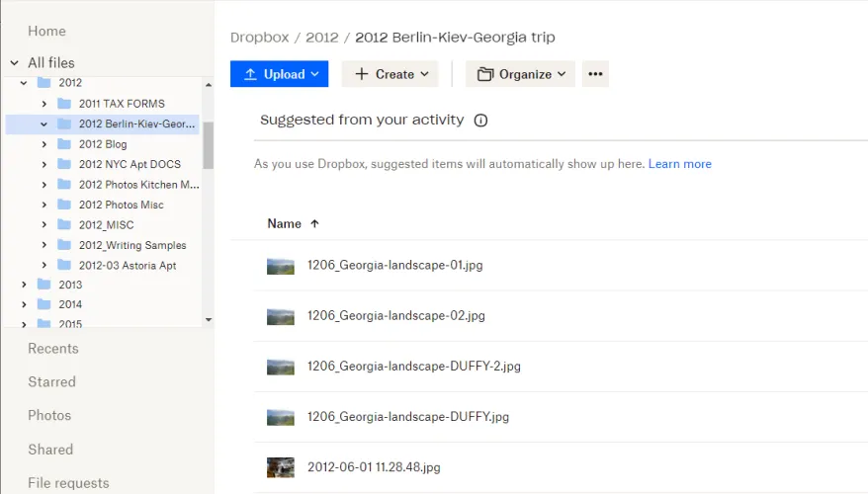Click the 2011 TAX FORMS folder icon
This screenshot has height=494, width=868.
coord(64,104)
